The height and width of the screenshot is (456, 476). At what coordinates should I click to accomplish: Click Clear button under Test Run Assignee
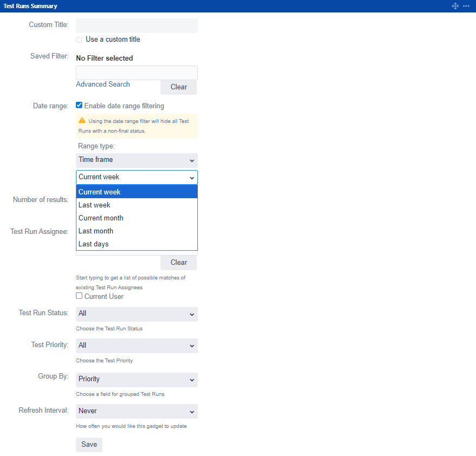coord(178,263)
